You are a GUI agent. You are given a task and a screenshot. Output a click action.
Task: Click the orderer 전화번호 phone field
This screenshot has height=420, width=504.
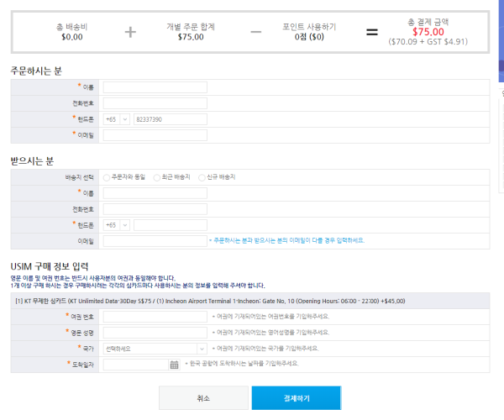click(x=155, y=103)
